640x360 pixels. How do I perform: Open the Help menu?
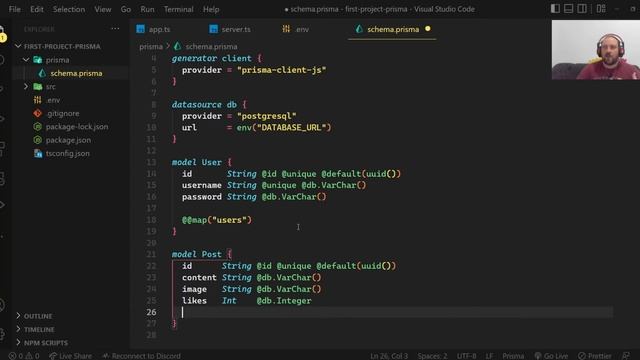click(211, 9)
